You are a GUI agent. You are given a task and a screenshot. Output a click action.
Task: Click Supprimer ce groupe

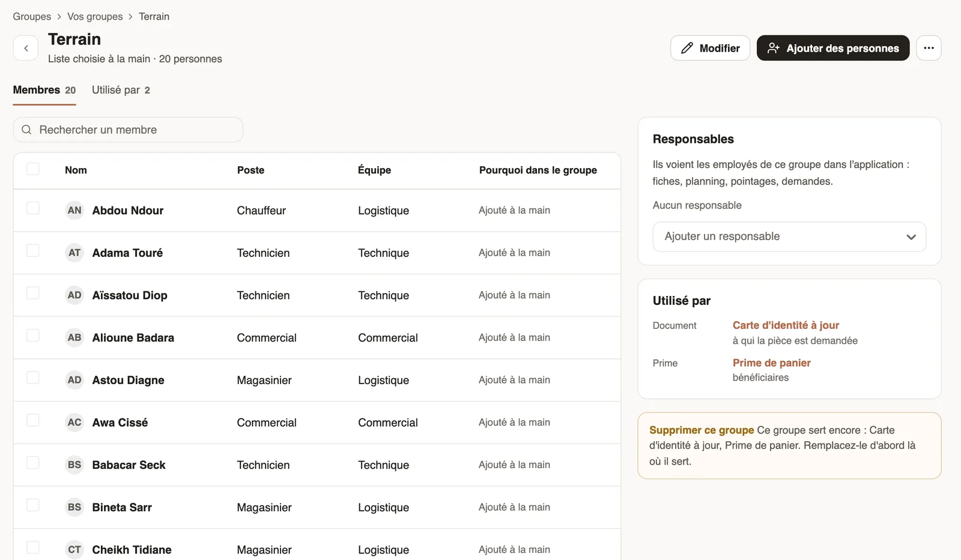[702, 430]
